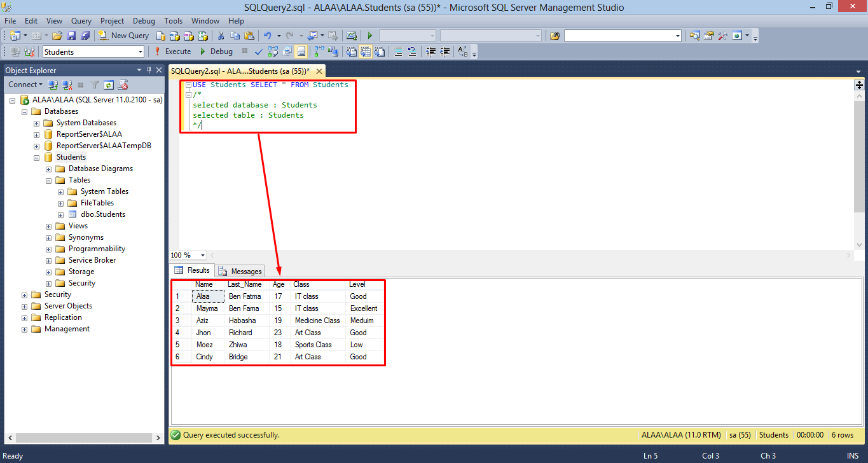
Task: Toggle the IntelliSense Enabled icon
Action: click(301, 52)
